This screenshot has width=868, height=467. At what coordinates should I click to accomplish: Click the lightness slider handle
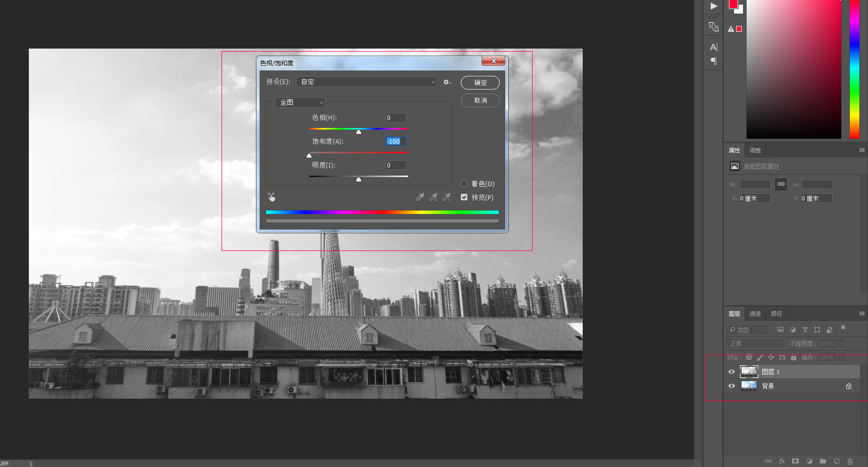(x=359, y=179)
